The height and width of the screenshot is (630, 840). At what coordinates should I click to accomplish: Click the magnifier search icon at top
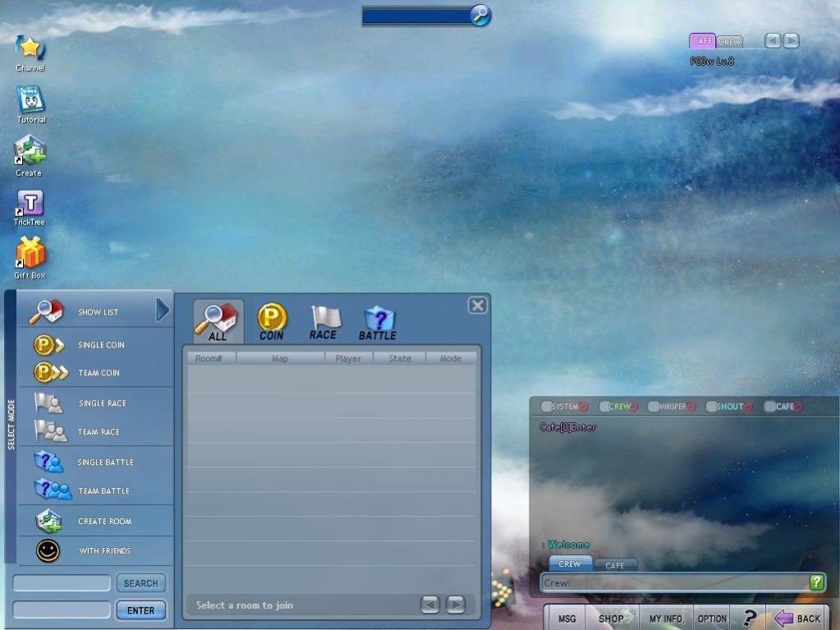480,15
